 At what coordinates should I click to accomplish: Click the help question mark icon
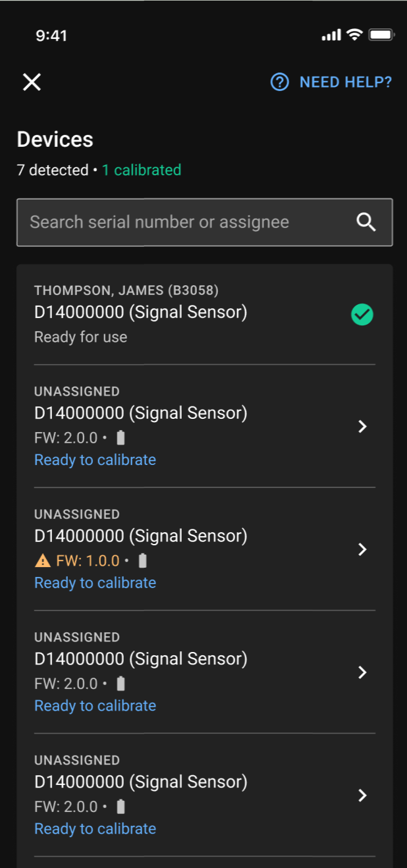(x=280, y=82)
